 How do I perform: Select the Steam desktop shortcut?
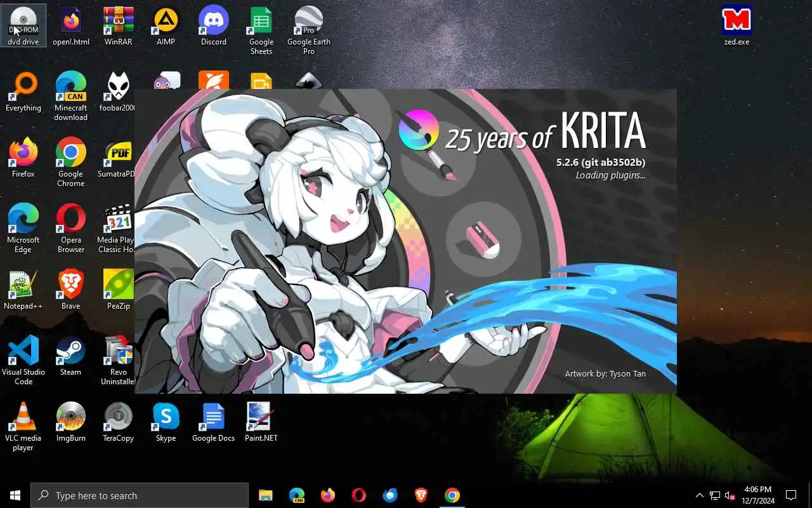click(71, 357)
